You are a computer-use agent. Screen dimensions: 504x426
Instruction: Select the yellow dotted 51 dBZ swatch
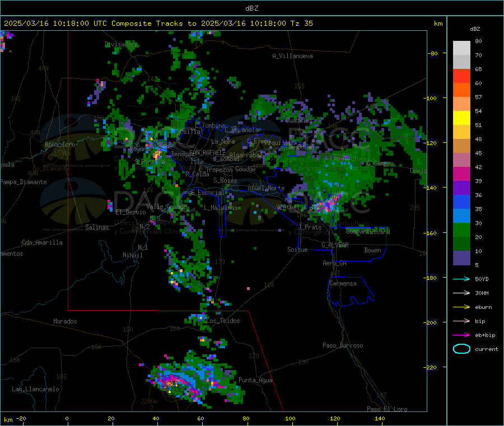pyautogui.click(x=461, y=118)
